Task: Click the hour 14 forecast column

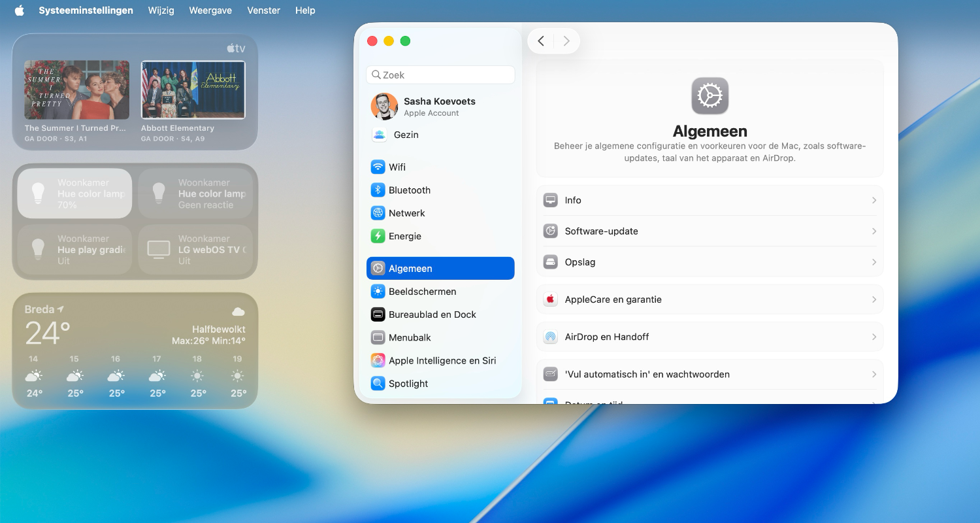Action: click(x=34, y=377)
